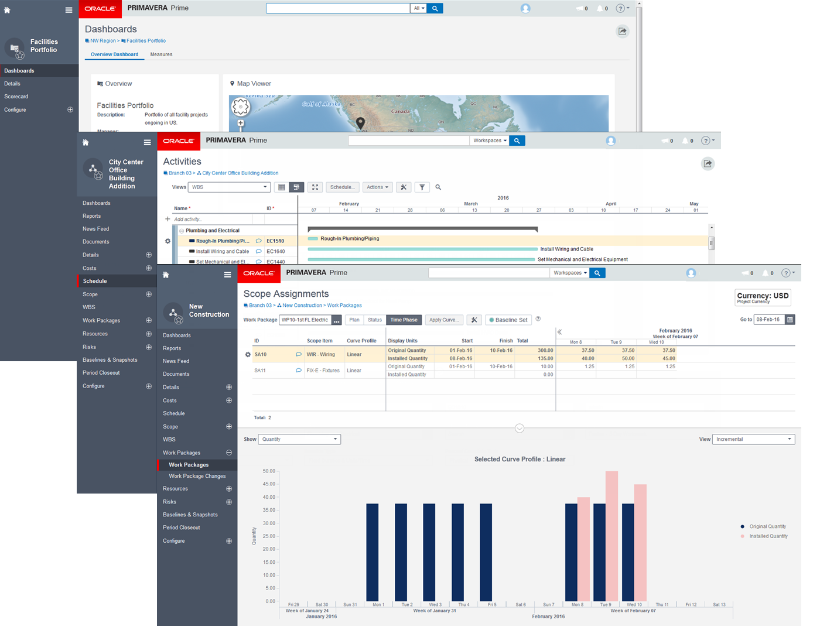Image resolution: width=820 pixels, height=644 pixels.
Task: Switch to the Measures tab
Action: pyautogui.click(x=161, y=54)
